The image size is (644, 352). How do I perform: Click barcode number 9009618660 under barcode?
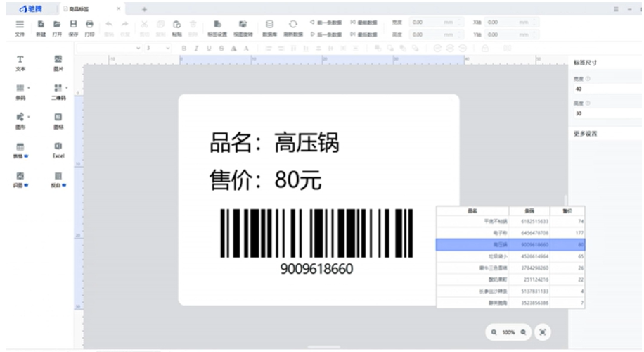[316, 269]
